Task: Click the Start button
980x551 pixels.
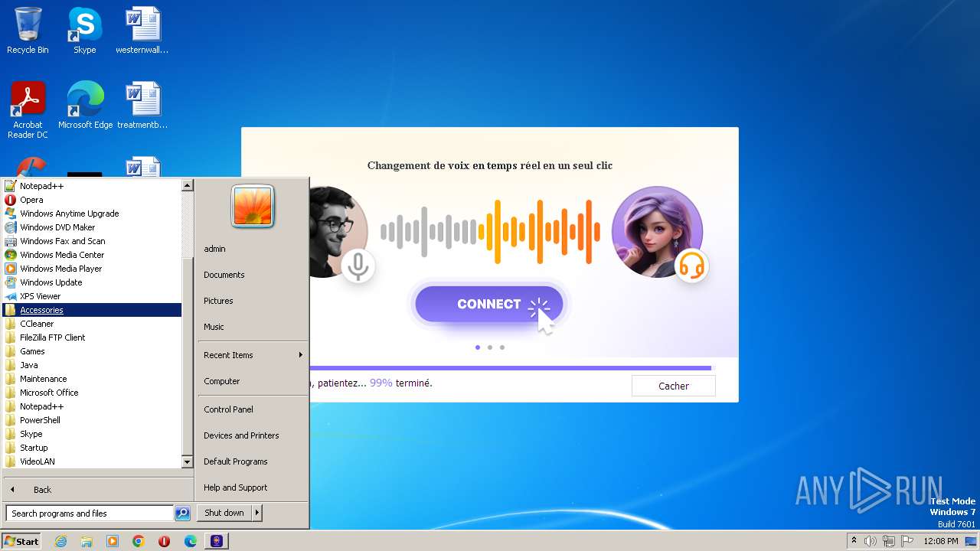Action: [21, 541]
